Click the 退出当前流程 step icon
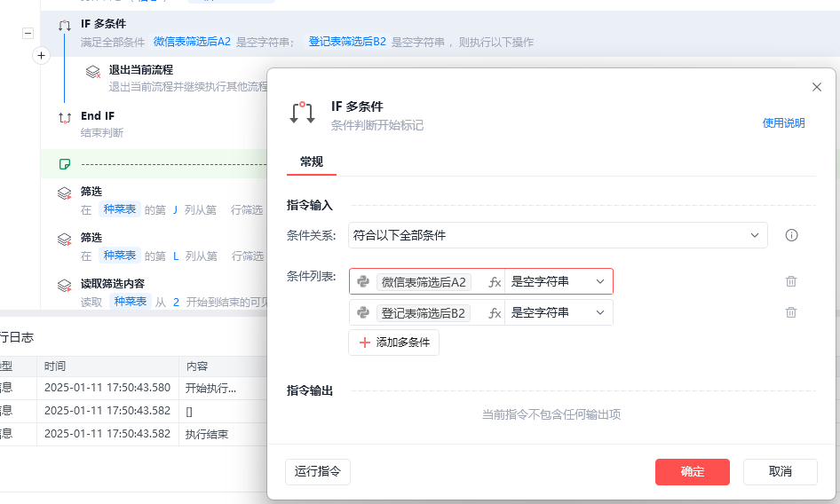840x504 pixels. click(92, 72)
